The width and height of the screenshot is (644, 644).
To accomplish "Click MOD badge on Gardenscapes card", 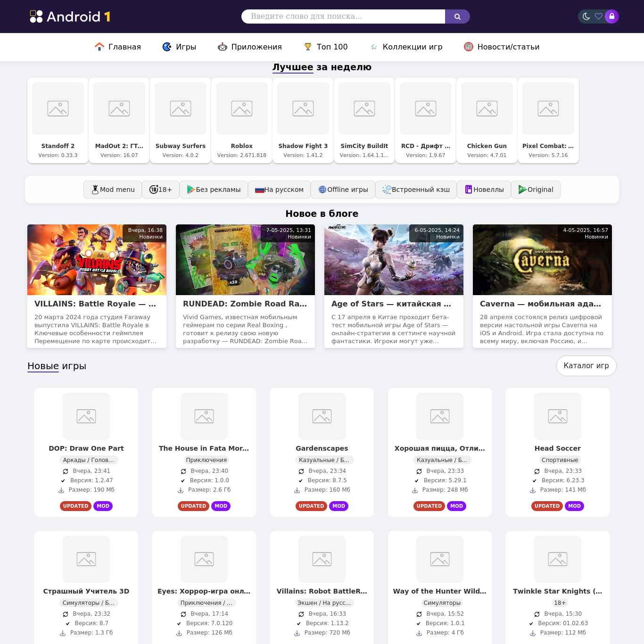I will coord(339,506).
